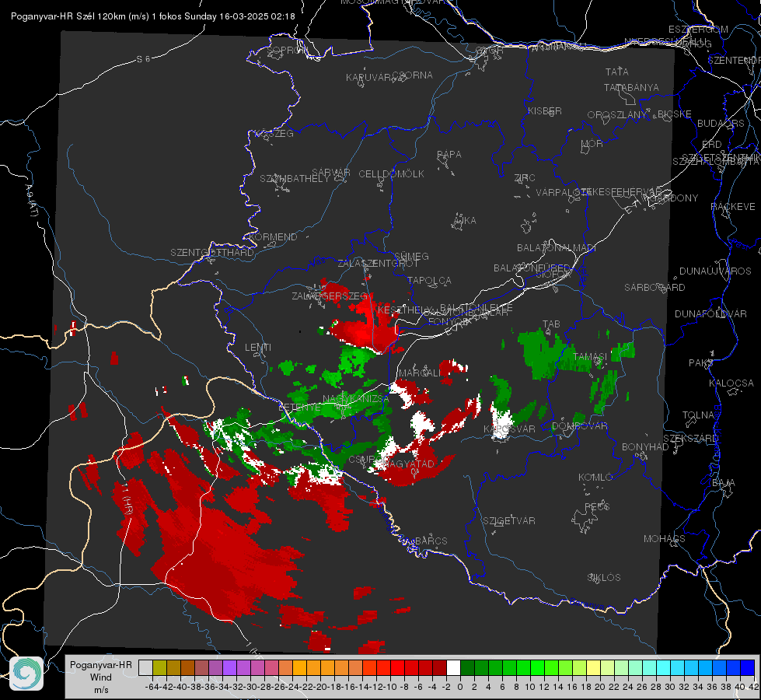Click the MARCALI city label
The image size is (761, 700).
tap(420, 373)
